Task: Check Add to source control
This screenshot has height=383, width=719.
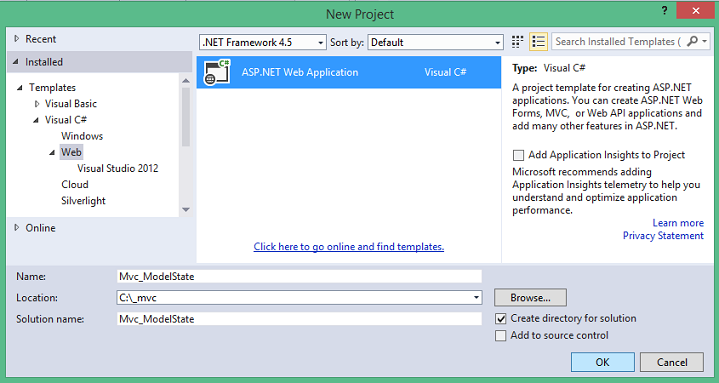Action: pos(501,336)
